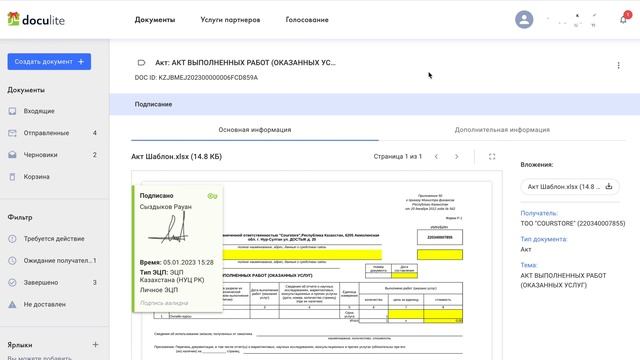Filter by Требуется действие
This screenshot has width=640, height=360.
[x=55, y=238]
